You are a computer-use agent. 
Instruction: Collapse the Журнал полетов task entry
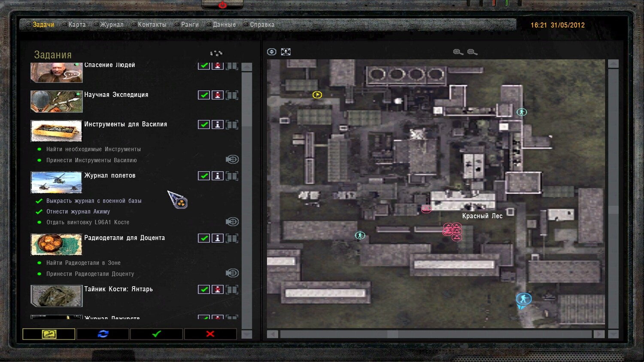[232, 176]
